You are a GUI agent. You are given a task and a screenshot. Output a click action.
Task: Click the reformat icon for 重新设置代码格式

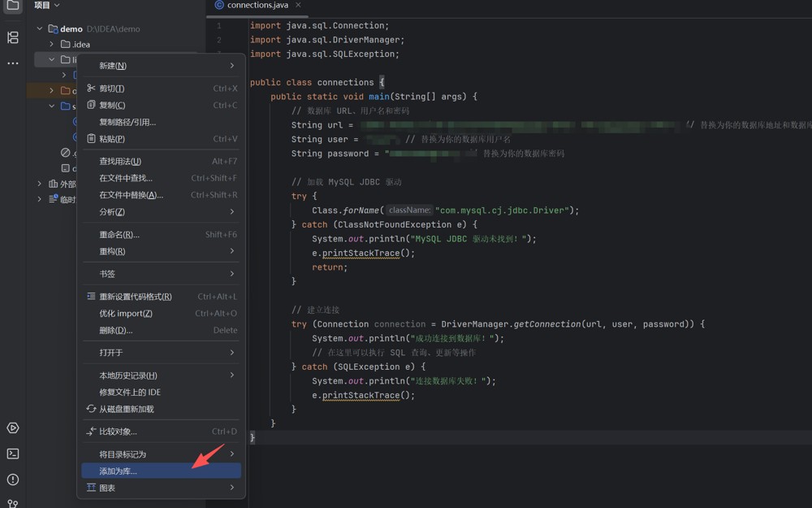tap(91, 296)
